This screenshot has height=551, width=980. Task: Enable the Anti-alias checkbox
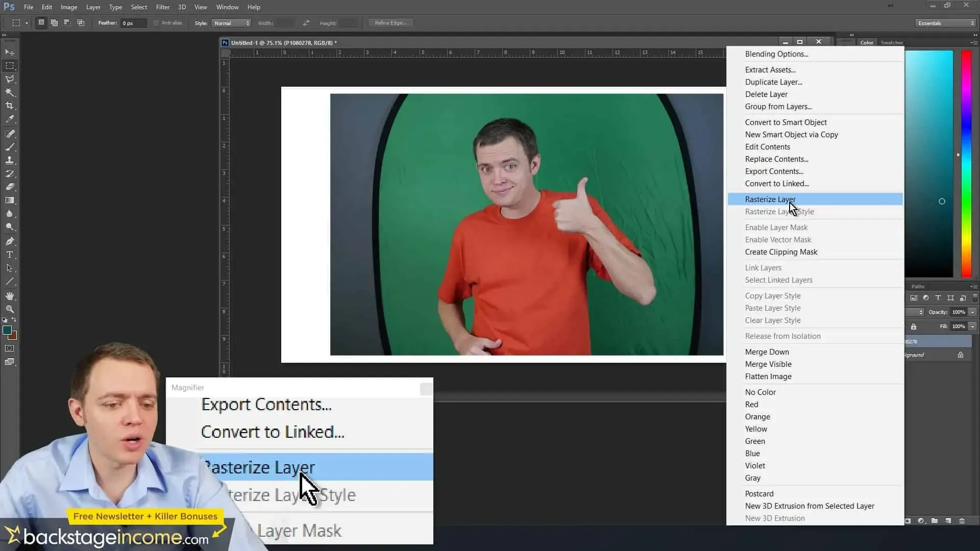tap(156, 22)
